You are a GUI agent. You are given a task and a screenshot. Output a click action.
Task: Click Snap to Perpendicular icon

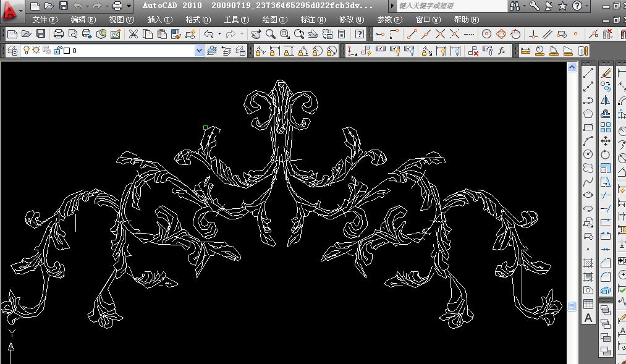(533, 34)
